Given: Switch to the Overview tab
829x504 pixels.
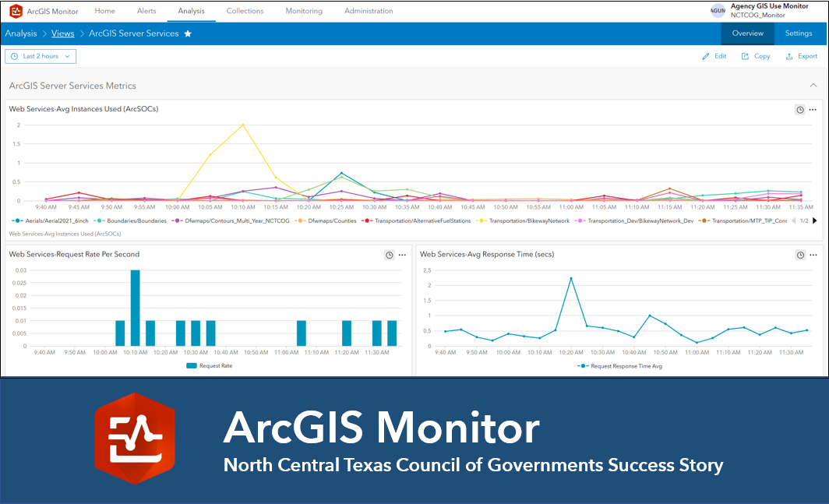Looking at the screenshot, I should 748,33.
